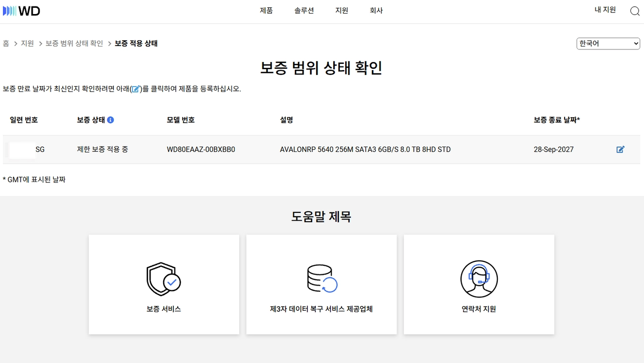Viewport: 644px width, 363px height.
Task: Click the database recovery icon
Action: click(x=322, y=279)
